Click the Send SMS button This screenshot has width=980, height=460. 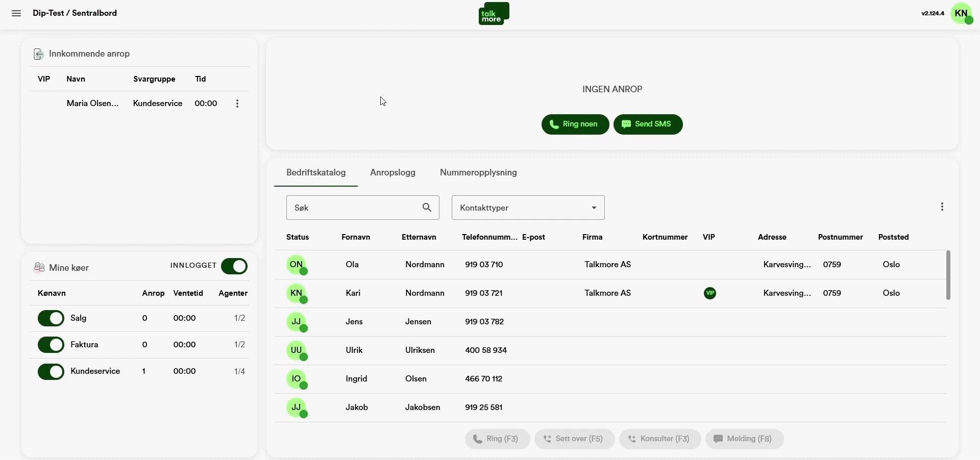[x=648, y=124]
